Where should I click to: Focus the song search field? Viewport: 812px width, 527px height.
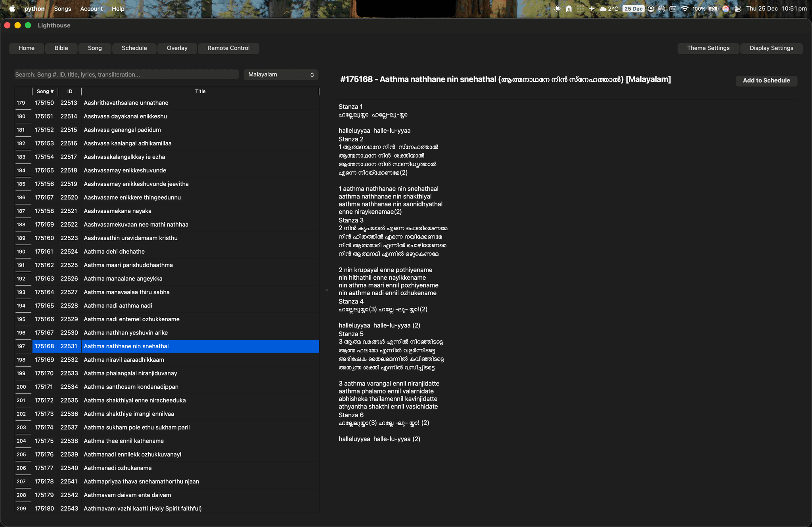pos(126,74)
